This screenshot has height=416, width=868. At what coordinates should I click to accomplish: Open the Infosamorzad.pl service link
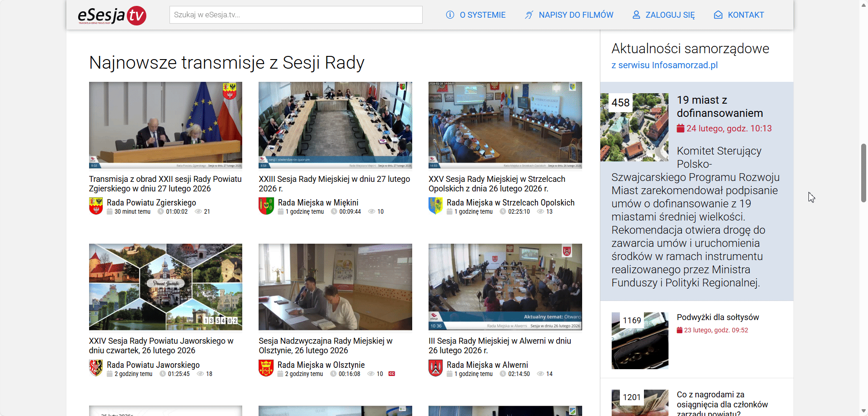click(x=664, y=65)
